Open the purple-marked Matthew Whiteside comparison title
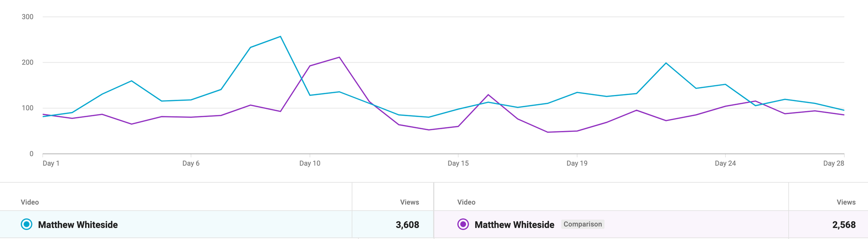868x239 pixels. point(514,225)
